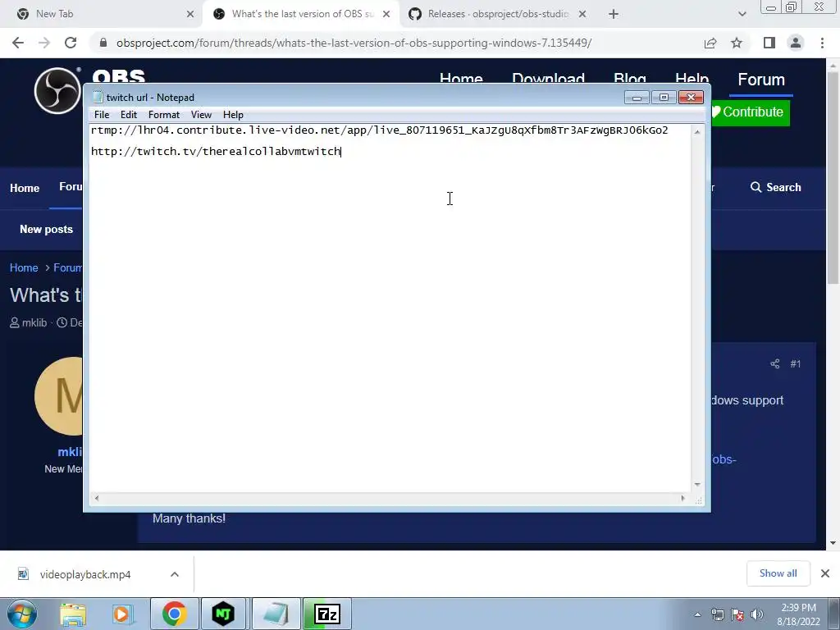Go back in Chrome browser history

(x=18, y=43)
